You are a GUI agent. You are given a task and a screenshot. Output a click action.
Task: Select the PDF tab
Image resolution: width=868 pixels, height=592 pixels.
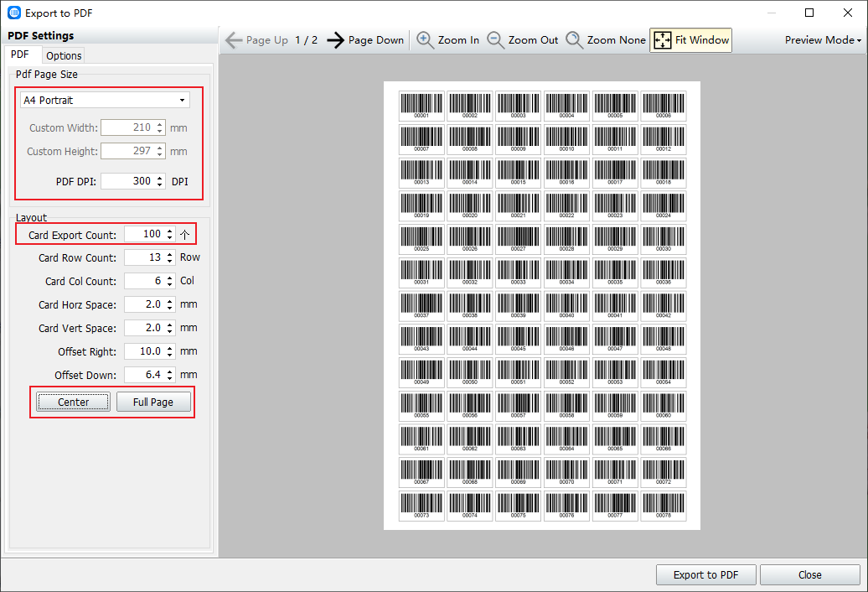20,55
